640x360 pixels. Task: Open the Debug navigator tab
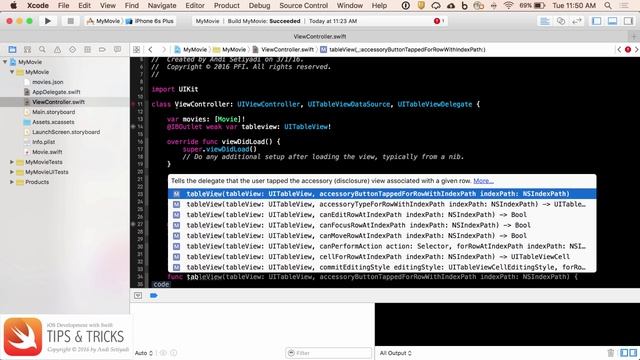87,49
